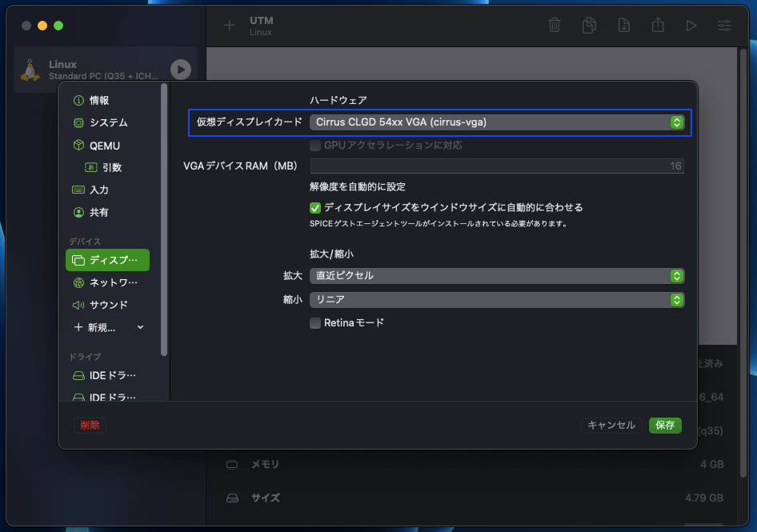Click the move VM document icon in toolbar
Image resolution: width=757 pixels, height=532 pixels.
click(623, 25)
